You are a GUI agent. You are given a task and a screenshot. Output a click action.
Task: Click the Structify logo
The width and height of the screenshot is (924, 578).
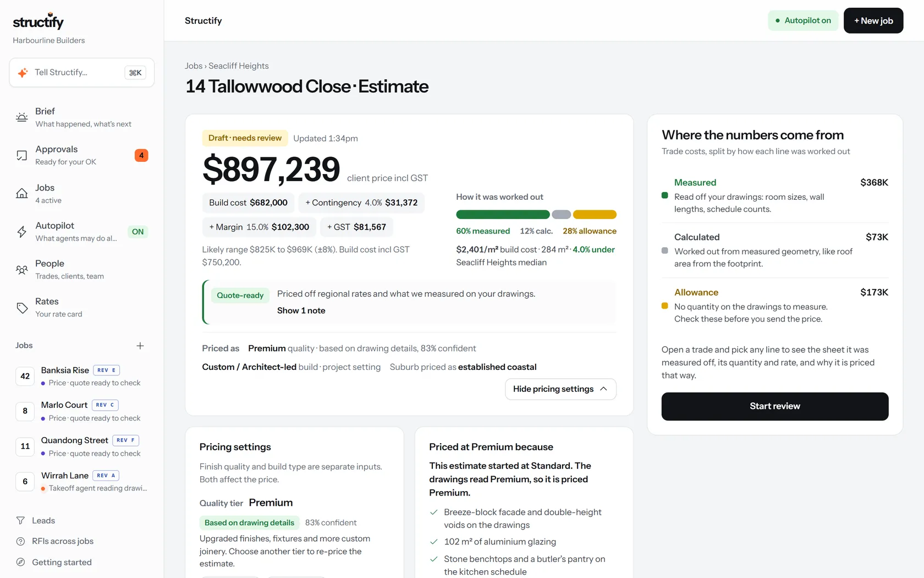38,21
